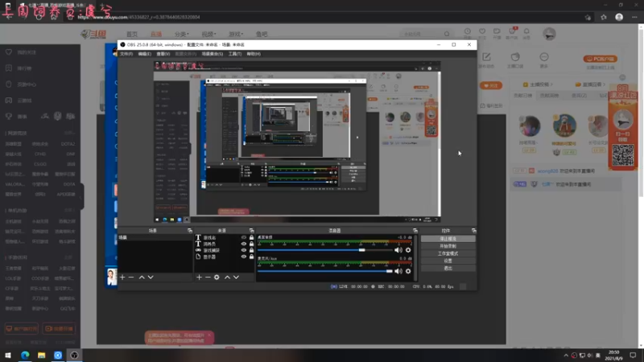The height and width of the screenshot is (362, 644).
Task: Show hidden system tray icons chevron
Action: click(566, 356)
